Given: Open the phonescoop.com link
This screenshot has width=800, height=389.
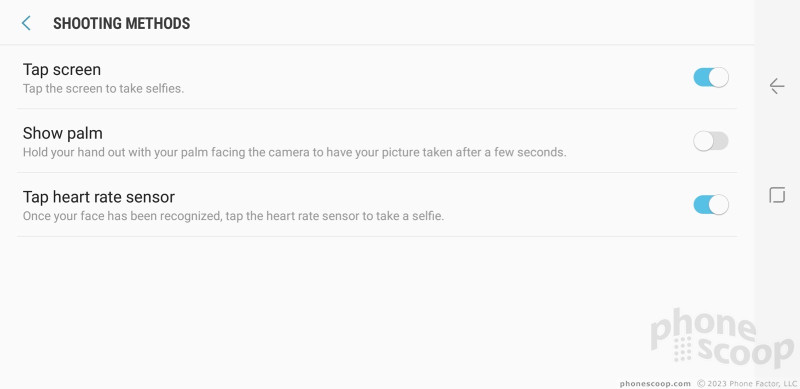Looking at the screenshot, I should coord(655,383).
